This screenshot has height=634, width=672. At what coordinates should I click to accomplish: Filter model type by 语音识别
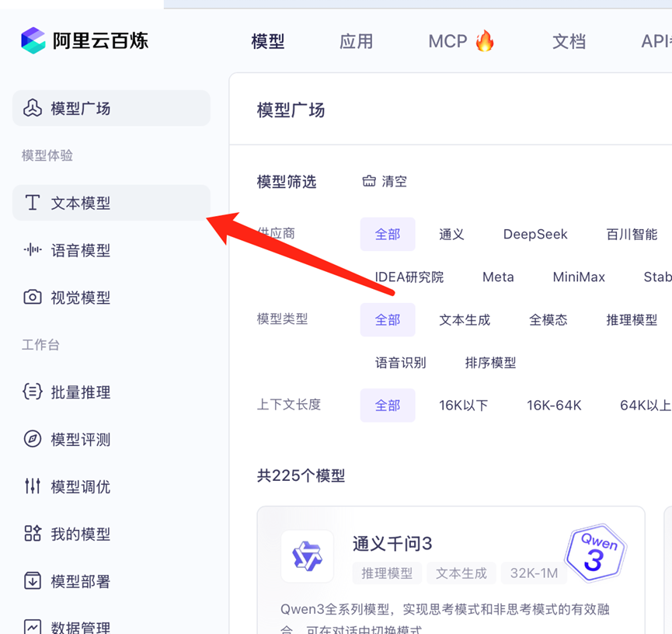[x=400, y=363]
